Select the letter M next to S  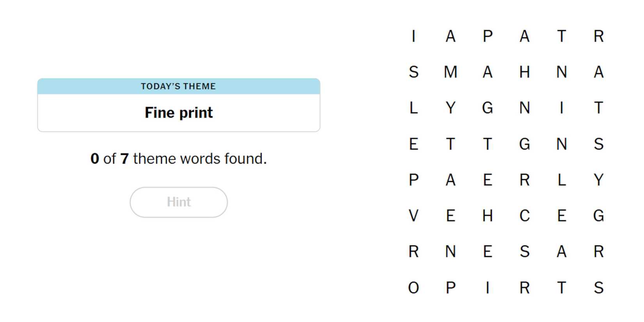[x=450, y=72]
